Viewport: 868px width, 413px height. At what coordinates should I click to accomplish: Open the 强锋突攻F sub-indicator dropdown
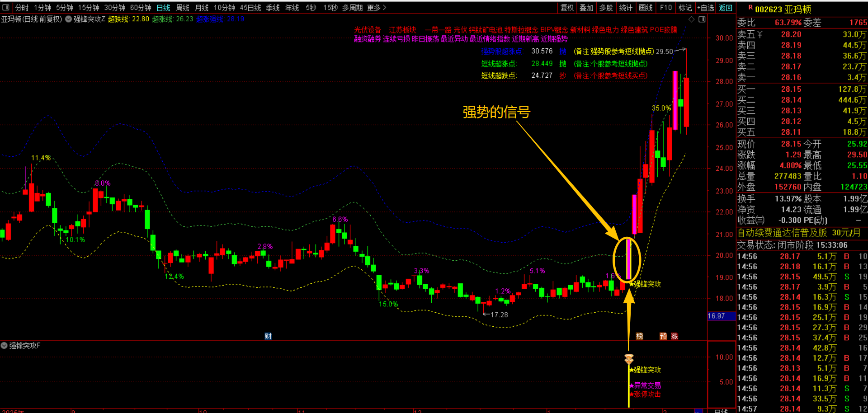point(4,346)
